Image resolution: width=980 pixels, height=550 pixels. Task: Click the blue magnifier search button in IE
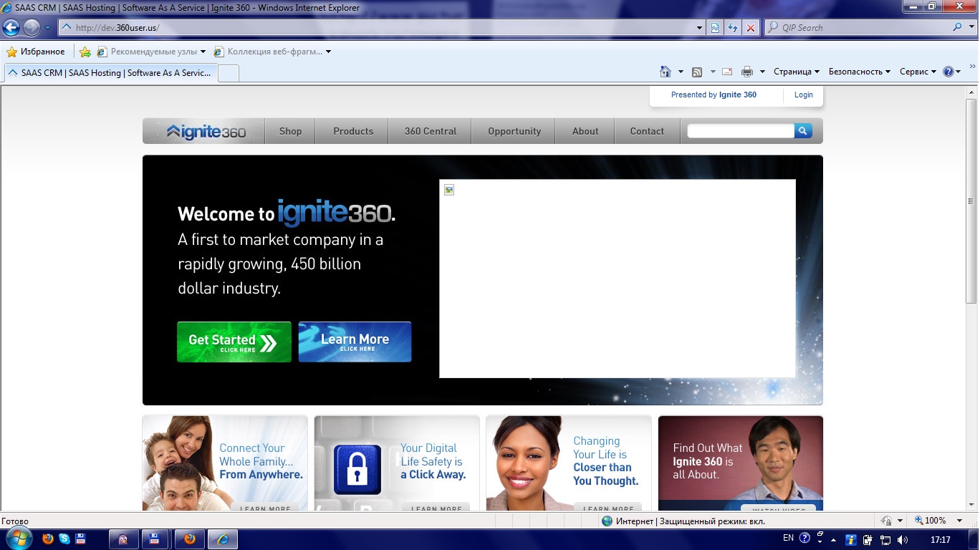point(958,27)
